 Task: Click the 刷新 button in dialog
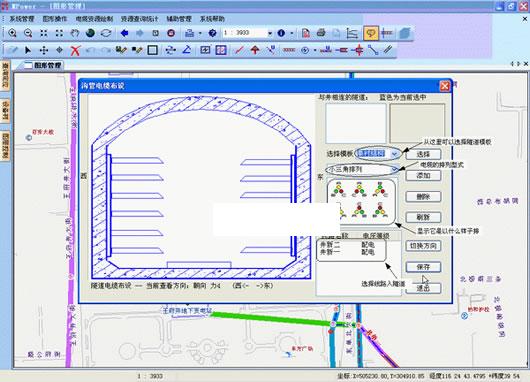point(423,217)
